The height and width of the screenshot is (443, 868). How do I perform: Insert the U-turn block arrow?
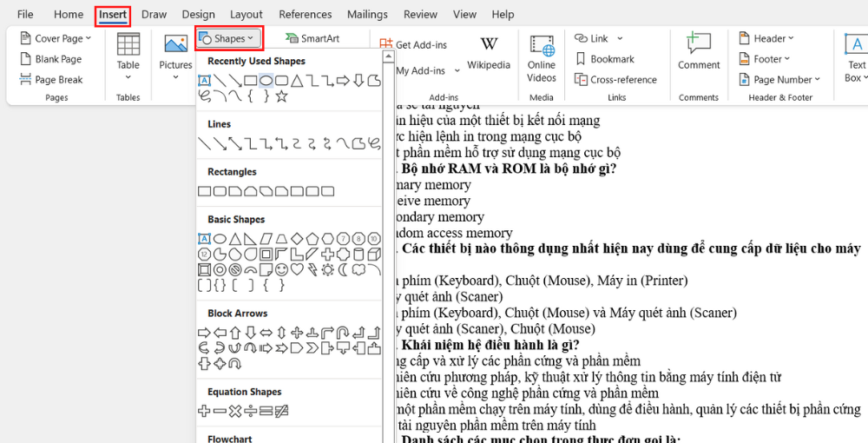(x=344, y=333)
